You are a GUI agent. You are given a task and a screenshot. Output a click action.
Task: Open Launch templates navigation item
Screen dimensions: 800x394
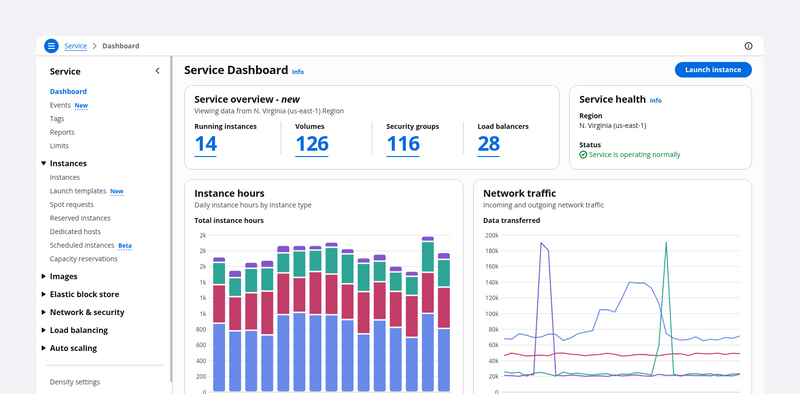(x=78, y=191)
